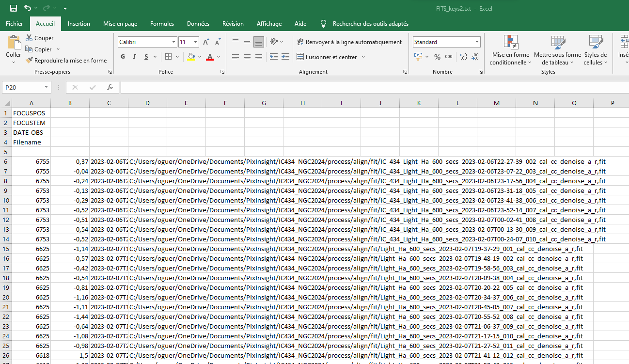The image size is (629, 364).
Task: Switch to the Mise en page tab
Action: tap(120, 24)
